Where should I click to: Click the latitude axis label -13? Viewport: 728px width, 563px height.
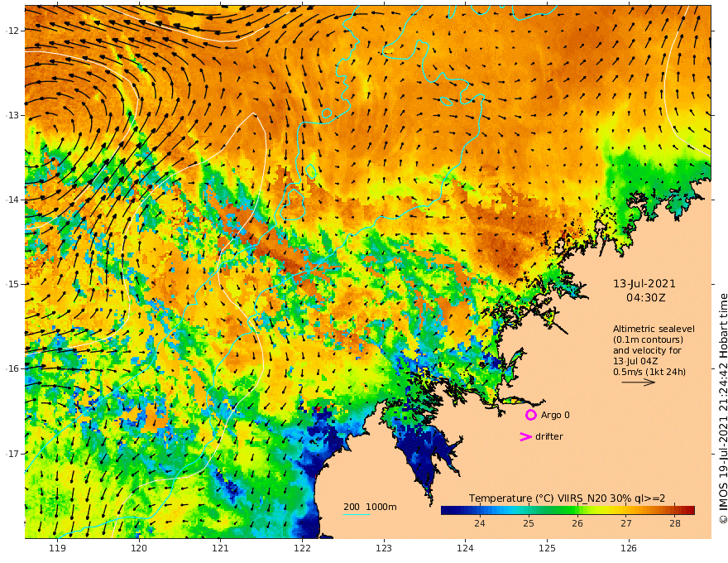(x=12, y=115)
